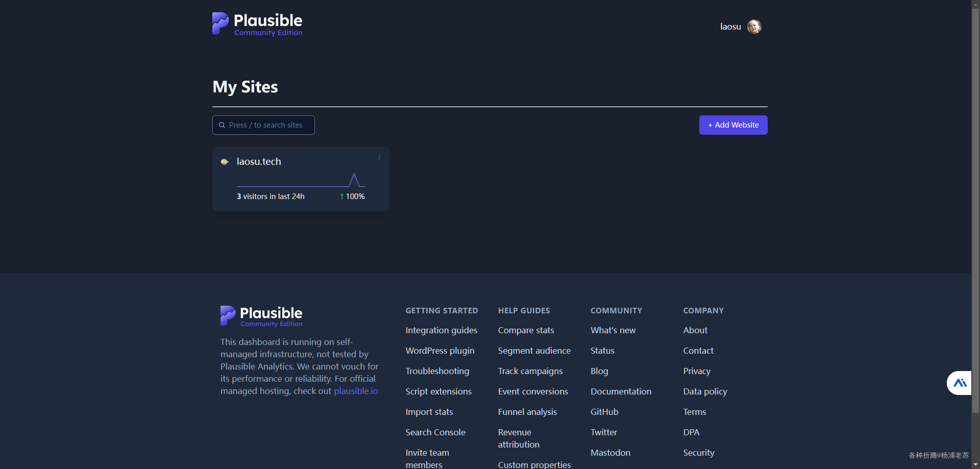Open the GitHub link

click(604, 412)
